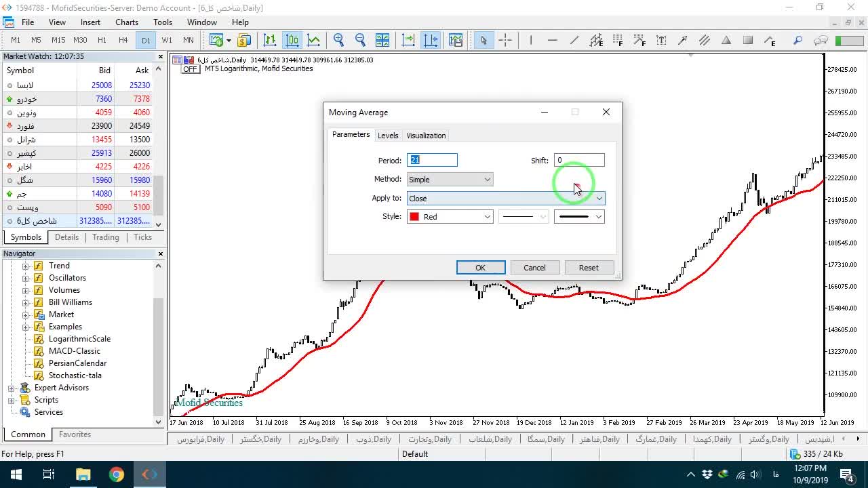Select the horizontal line drawing tool
The image size is (868, 488).
[x=553, y=40]
